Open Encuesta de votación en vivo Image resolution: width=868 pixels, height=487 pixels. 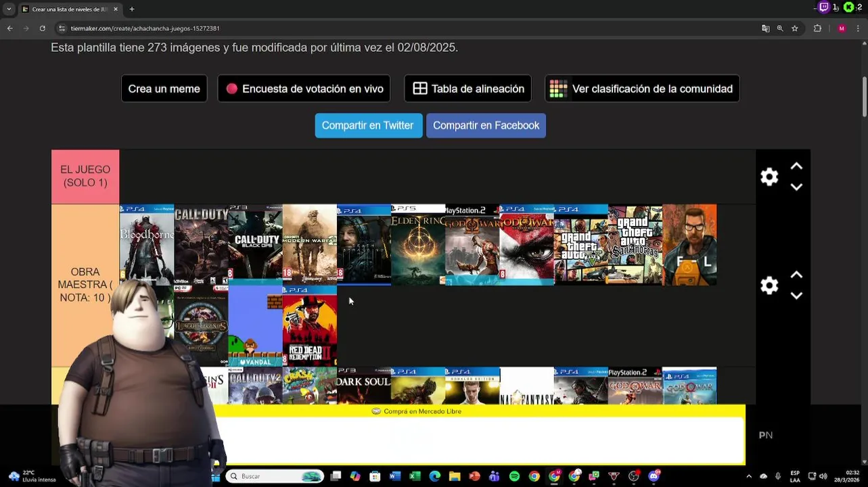(x=304, y=89)
